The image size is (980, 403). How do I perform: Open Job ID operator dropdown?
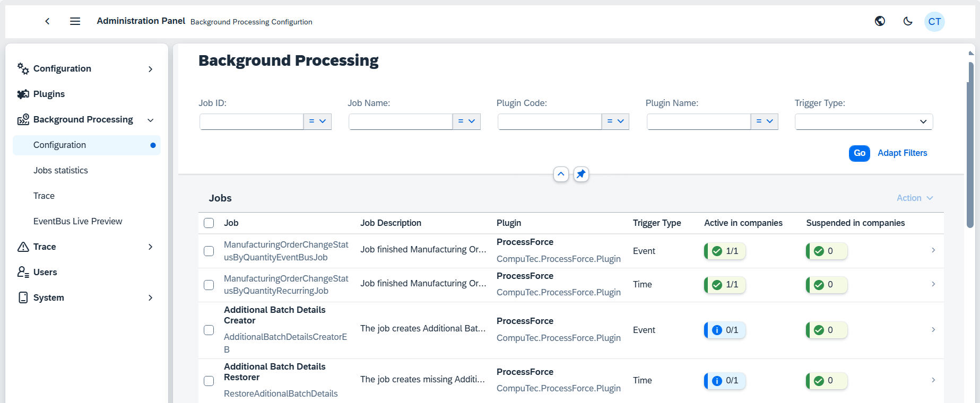(x=317, y=121)
